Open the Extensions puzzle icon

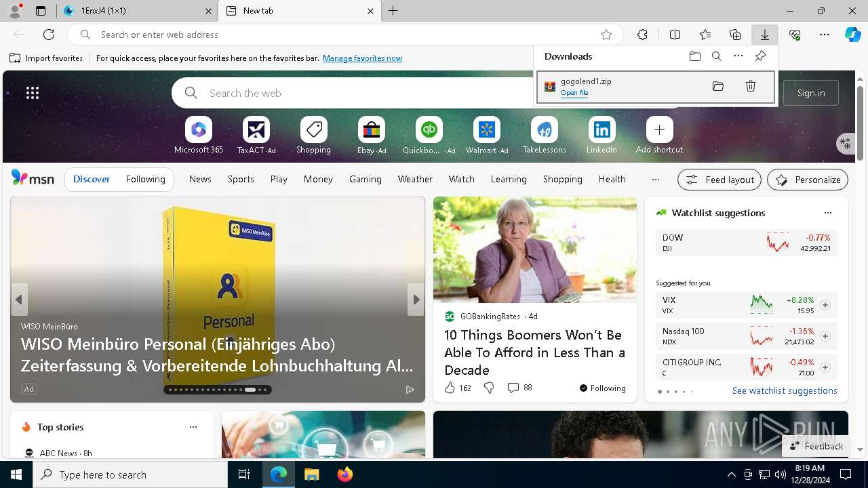point(643,35)
